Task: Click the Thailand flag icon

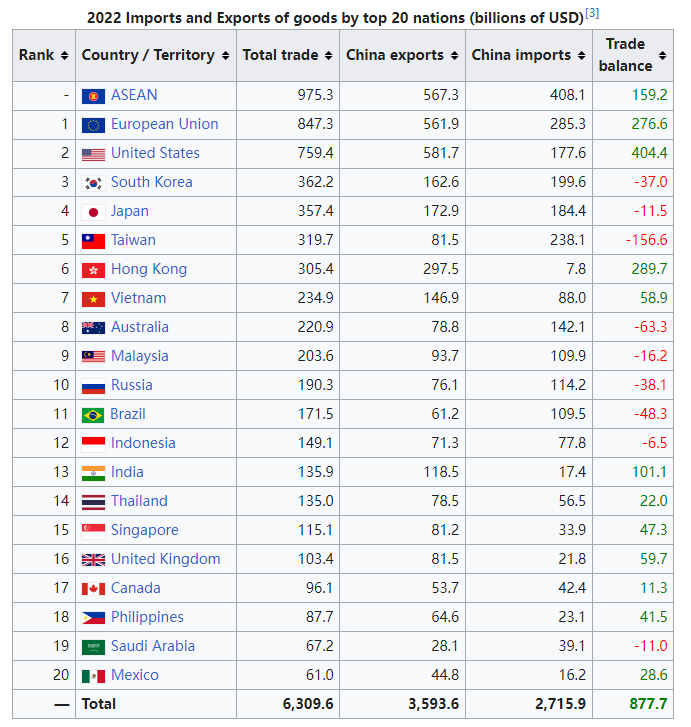Action: point(93,502)
